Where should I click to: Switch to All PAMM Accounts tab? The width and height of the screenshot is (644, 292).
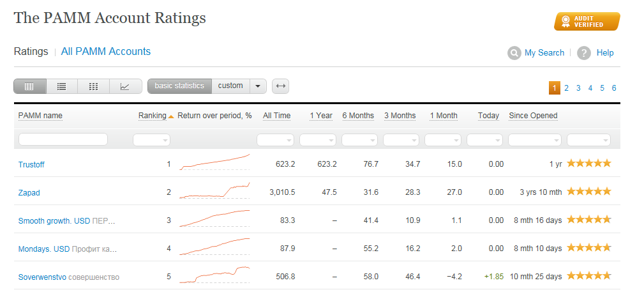tap(106, 52)
